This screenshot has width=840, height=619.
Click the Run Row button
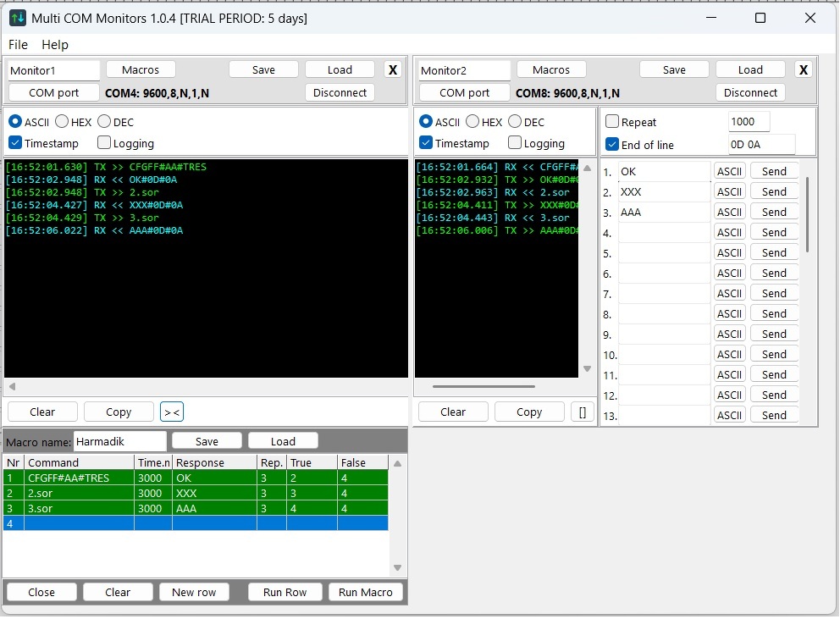(285, 592)
